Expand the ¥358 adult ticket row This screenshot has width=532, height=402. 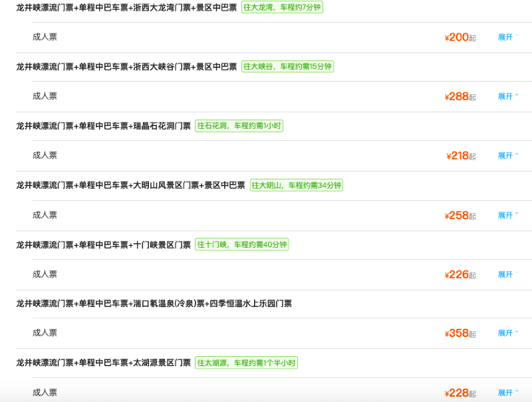[508, 333]
